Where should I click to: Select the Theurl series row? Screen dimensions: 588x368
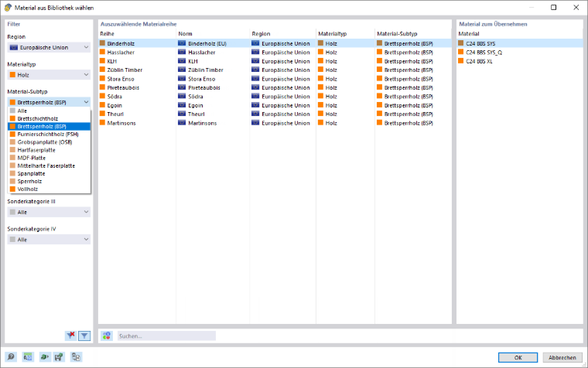click(x=275, y=114)
